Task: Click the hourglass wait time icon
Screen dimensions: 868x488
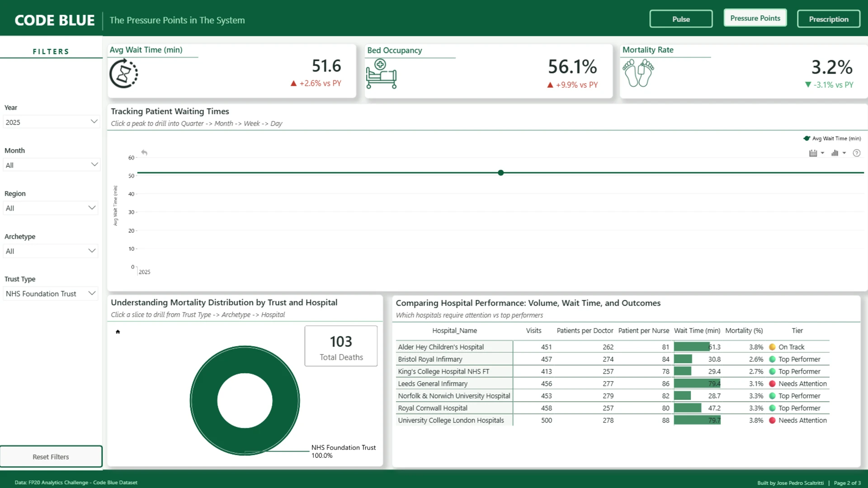Action: coord(123,74)
